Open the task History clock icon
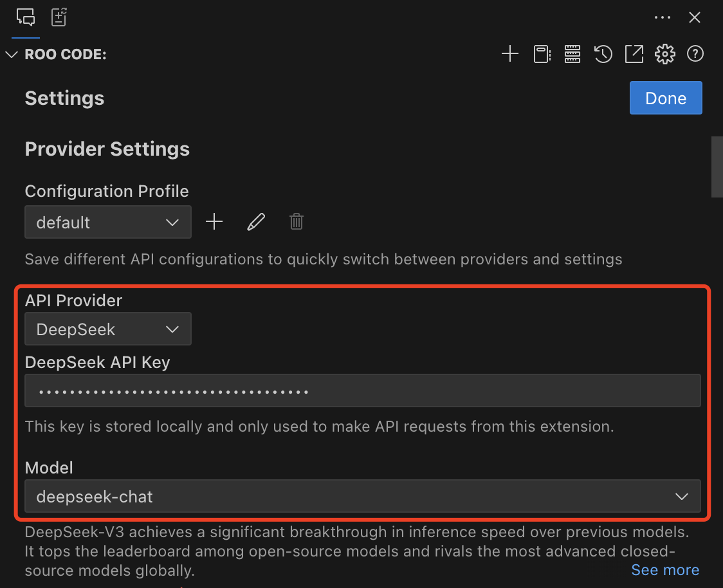The width and height of the screenshot is (723, 588). [603, 54]
